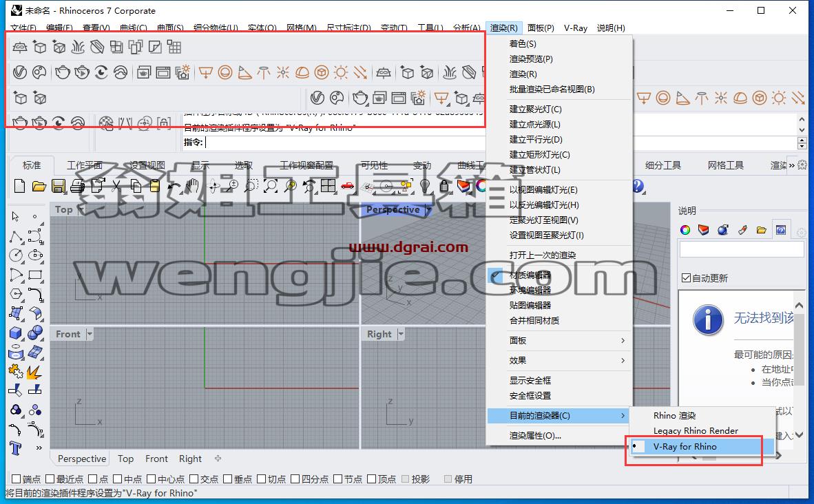814x504 pixels.
Task: Click the Copy icon in standard toolbar
Action: click(136, 186)
